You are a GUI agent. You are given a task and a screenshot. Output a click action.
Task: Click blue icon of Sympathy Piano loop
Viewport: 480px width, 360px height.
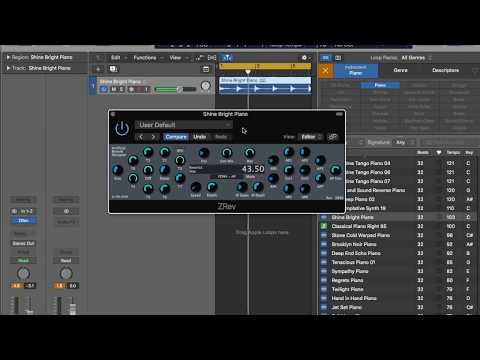tap(324, 271)
